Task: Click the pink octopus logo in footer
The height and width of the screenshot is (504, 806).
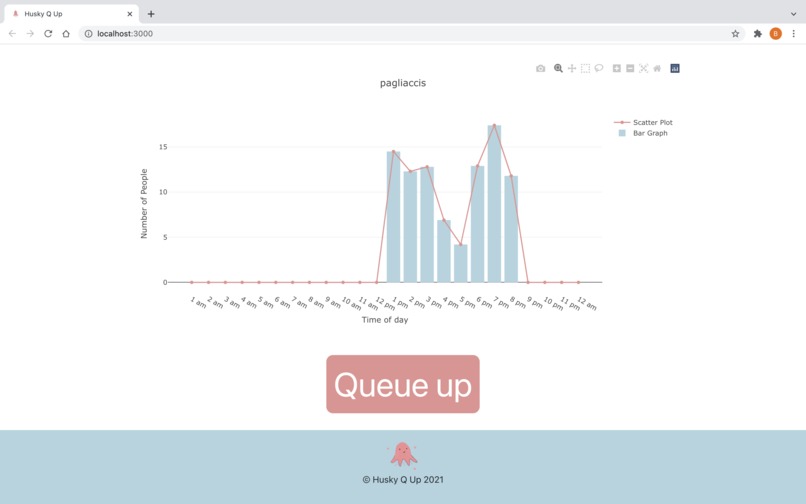Action: [x=403, y=455]
